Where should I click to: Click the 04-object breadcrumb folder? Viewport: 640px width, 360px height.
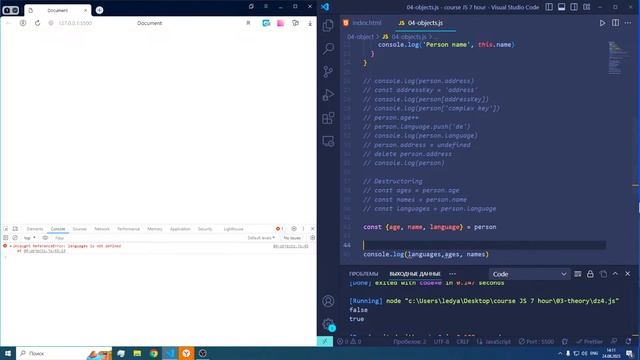[x=360, y=37]
